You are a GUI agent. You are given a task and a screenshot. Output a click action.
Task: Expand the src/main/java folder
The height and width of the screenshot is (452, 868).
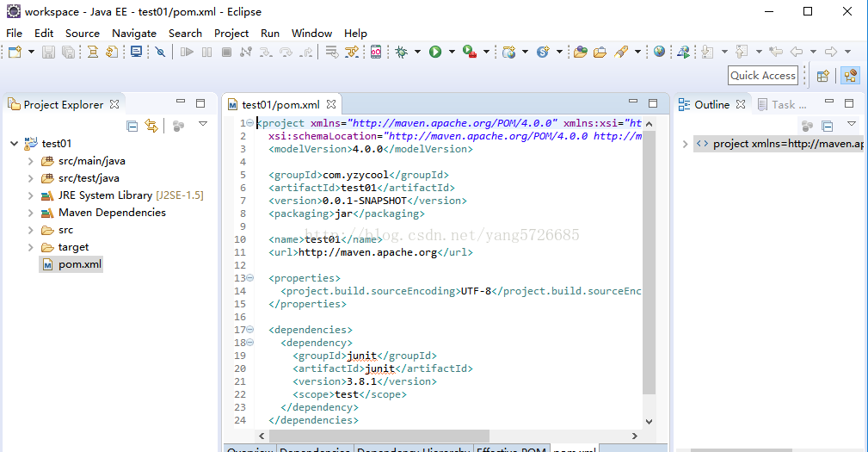(30, 161)
